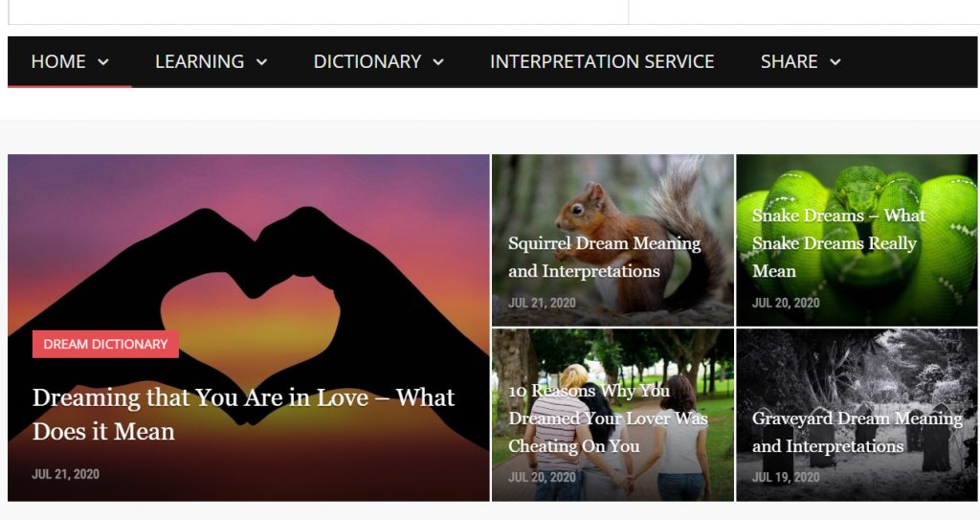Open Squirrel Dream Meaning and Interpretations article
Screen dimensions: 980x520
(x=605, y=257)
